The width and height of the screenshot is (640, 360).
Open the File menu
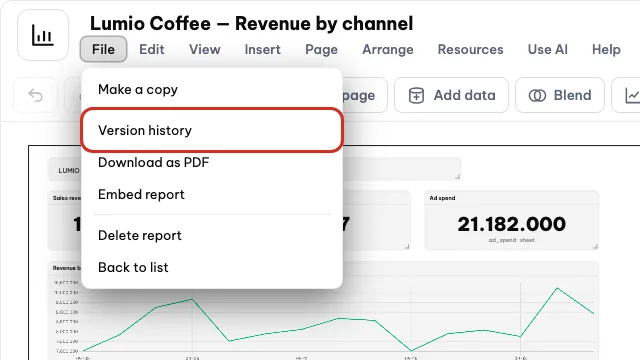tap(103, 49)
